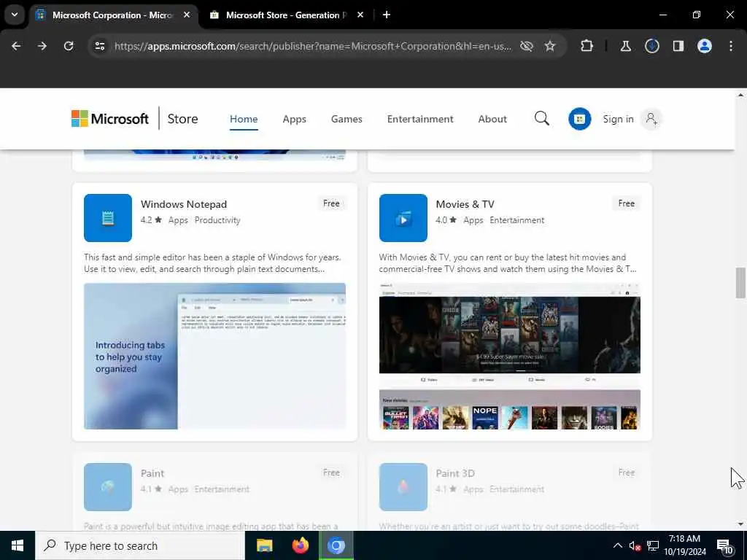The image size is (747, 560).
Task: Bookmark this page with star icon
Action: (x=550, y=46)
